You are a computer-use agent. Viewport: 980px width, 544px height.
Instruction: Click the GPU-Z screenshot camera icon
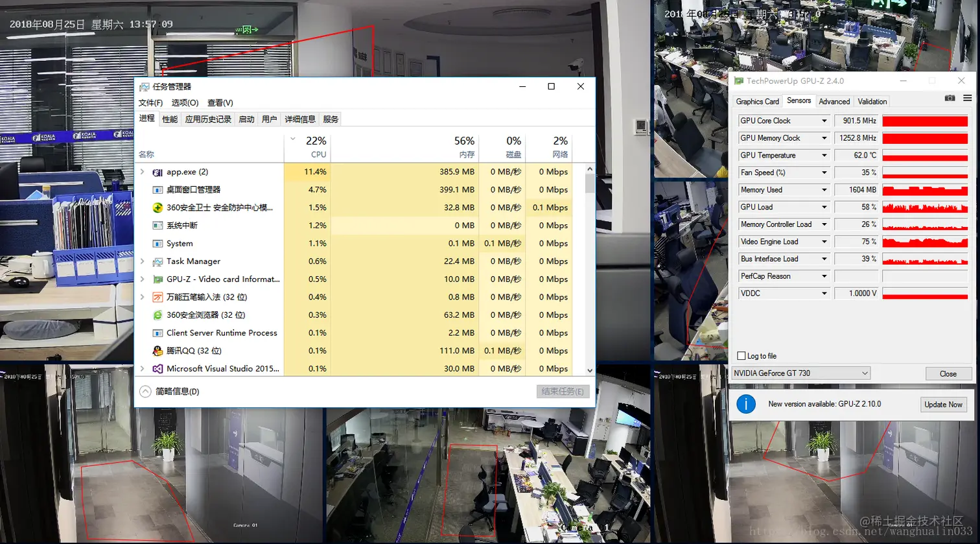tap(950, 98)
